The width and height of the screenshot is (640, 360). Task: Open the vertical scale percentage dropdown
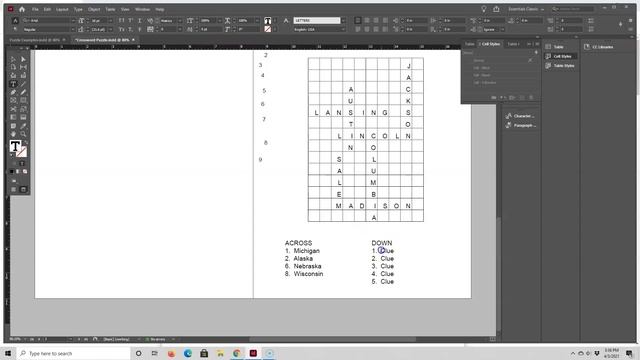[219, 20]
